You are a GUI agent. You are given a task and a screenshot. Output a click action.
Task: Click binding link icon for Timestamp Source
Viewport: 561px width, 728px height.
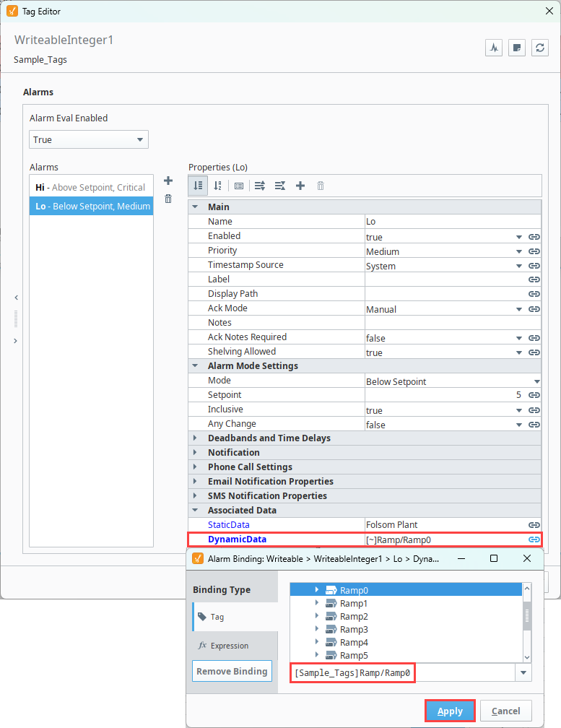pos(534,266)
